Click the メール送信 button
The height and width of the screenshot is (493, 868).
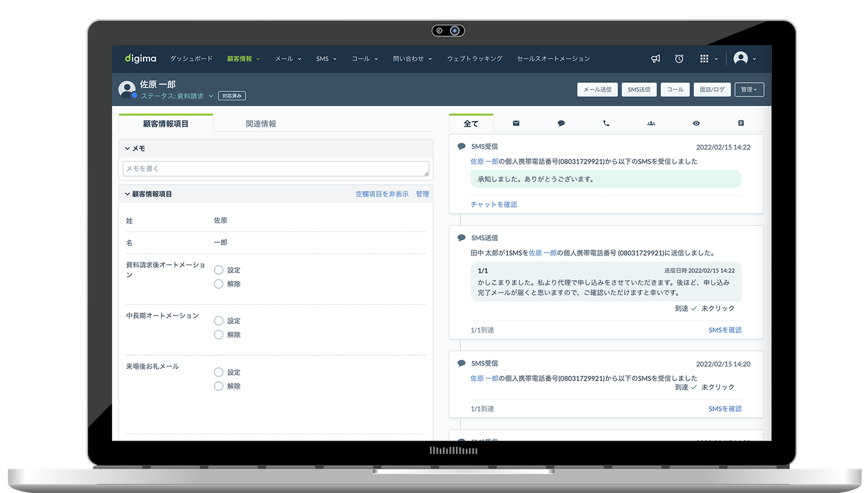coord(597,90)
